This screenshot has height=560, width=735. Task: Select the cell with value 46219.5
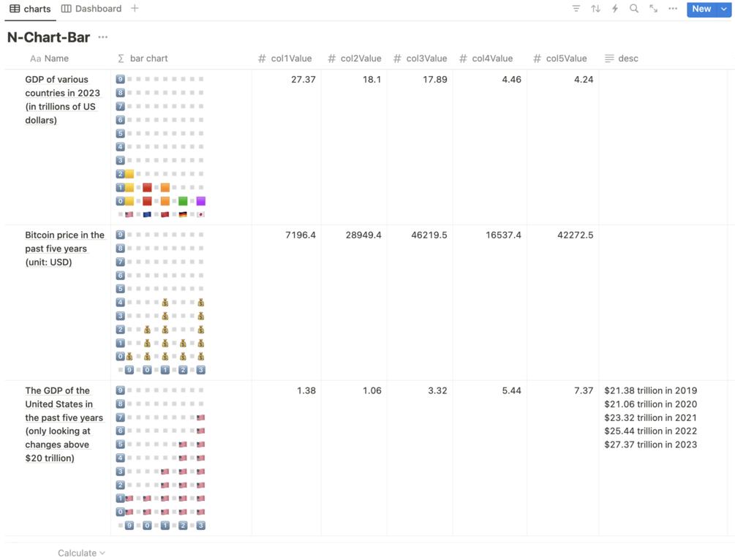(x=420, y=302)
